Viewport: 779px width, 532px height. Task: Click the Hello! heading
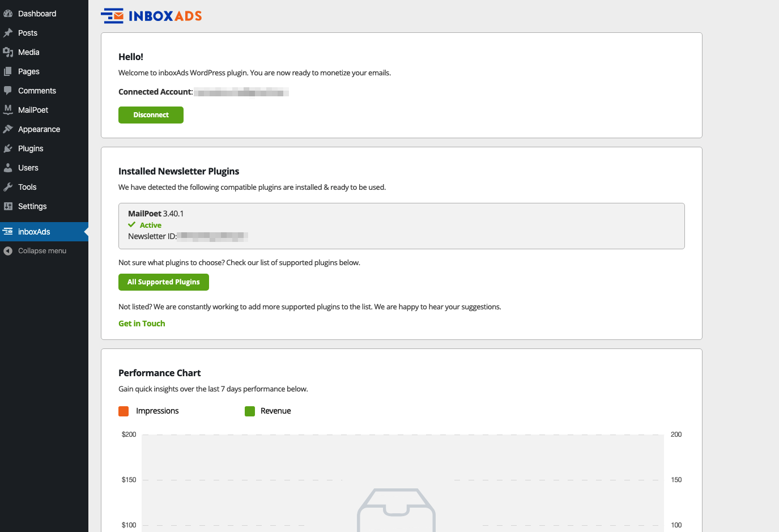(x=131, y=57)
